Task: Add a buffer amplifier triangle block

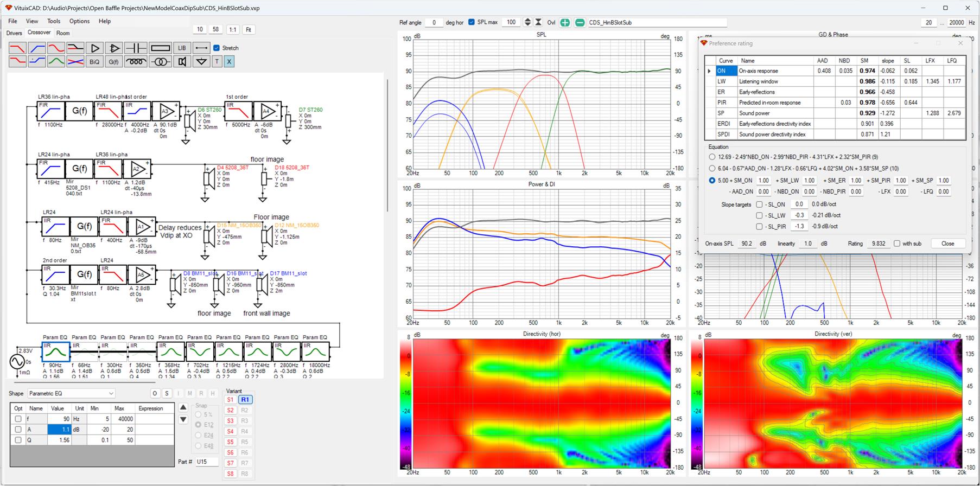Action: [95, 48]
